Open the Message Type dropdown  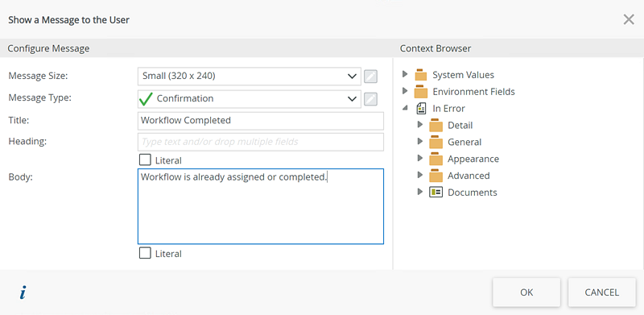(250, 99)
